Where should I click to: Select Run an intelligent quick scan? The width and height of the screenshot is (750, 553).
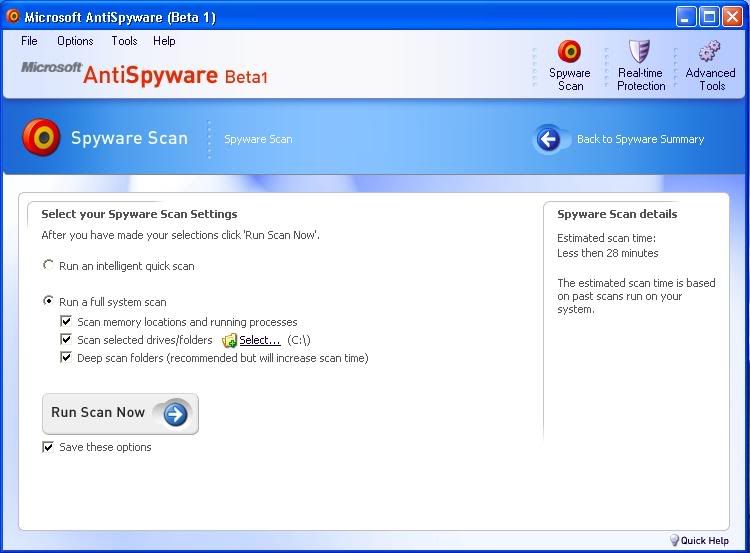48,265
